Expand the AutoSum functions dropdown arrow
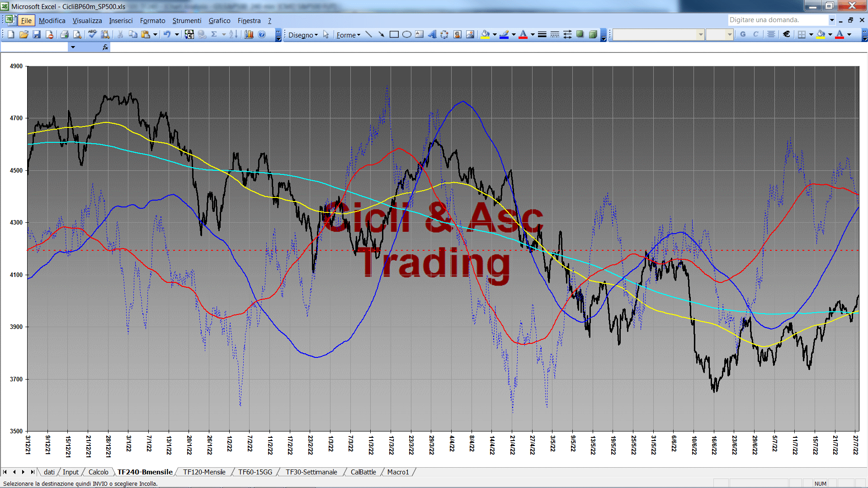 click(224, 35)
